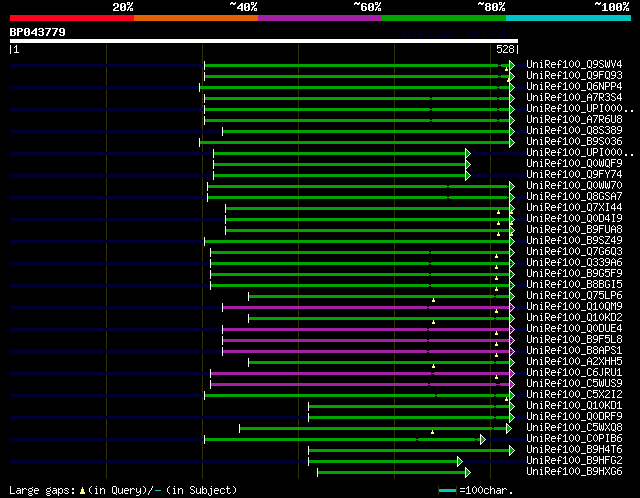Click the UniRef100_Q339A6 label
The height and width of the screenshot is (498, 640).
[x=574, y=263]
